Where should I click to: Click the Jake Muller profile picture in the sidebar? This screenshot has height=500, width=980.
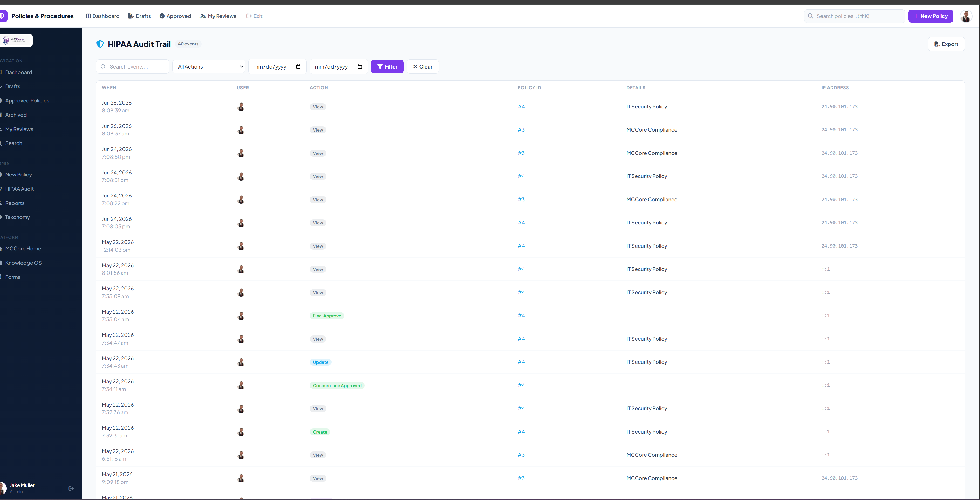[3, 488]
